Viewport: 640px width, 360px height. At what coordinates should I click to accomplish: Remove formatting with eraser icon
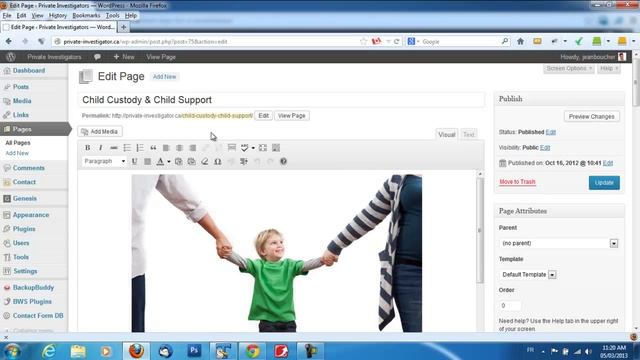pyautogui.click(x=204, y=162)
